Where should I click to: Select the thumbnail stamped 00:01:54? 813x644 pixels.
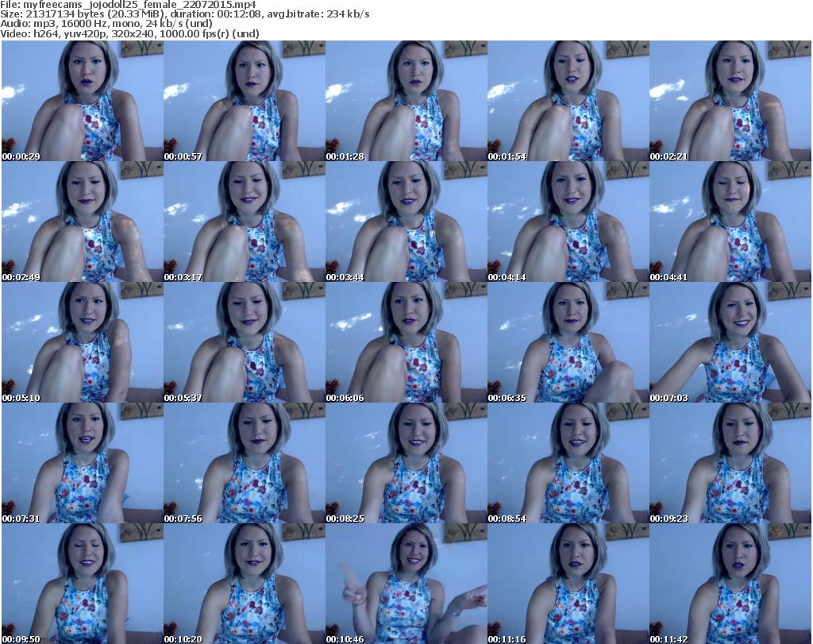coord(568,101)
